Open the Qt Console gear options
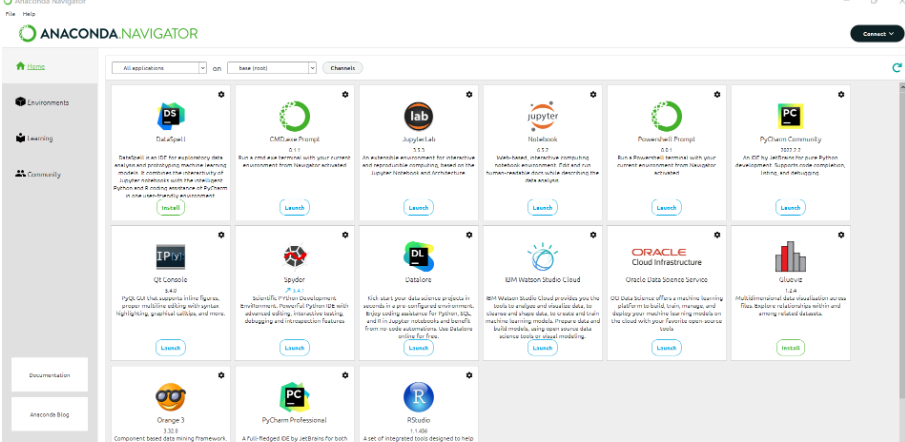 (221, 235)
